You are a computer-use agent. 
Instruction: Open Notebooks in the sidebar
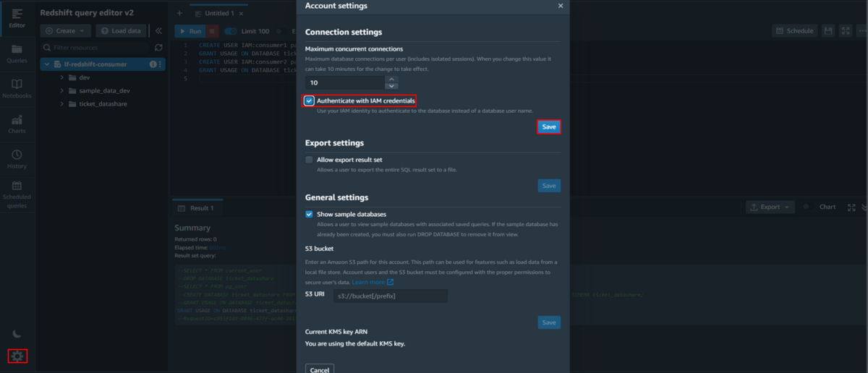[x=17, y=88]
